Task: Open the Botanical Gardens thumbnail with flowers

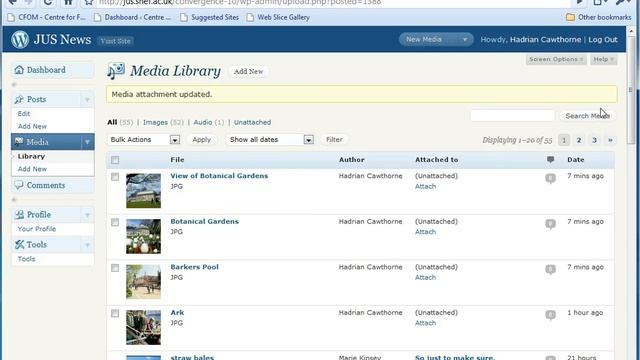Action: click(143, 236)
